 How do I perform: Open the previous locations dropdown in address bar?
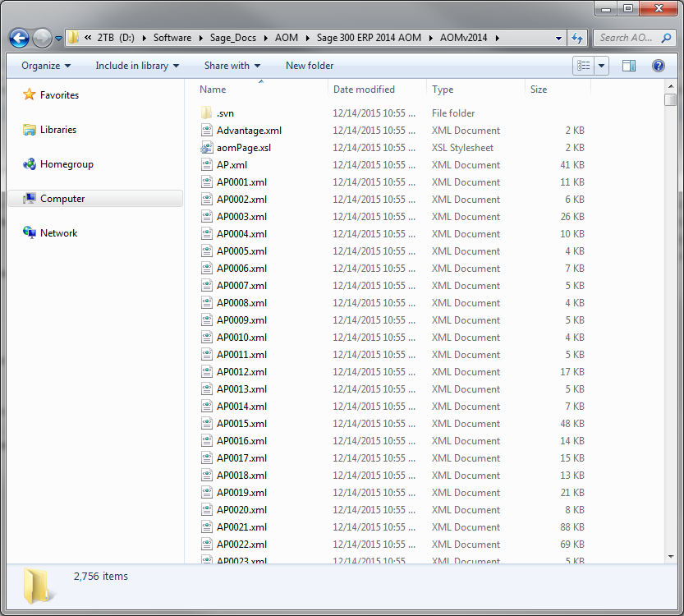pyautogui.click(x=558, y=38)
